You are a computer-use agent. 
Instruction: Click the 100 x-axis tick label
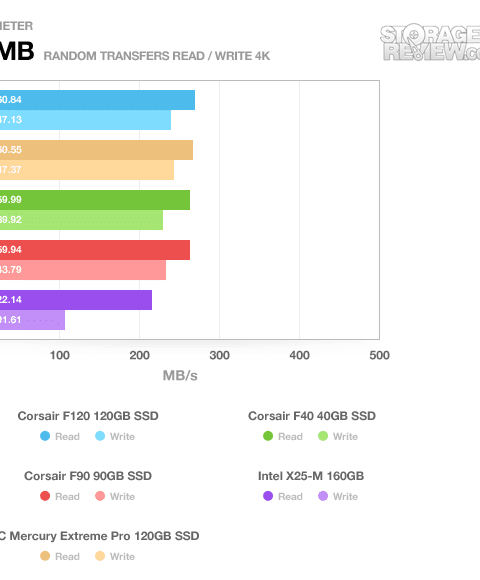tap(60, 355)
